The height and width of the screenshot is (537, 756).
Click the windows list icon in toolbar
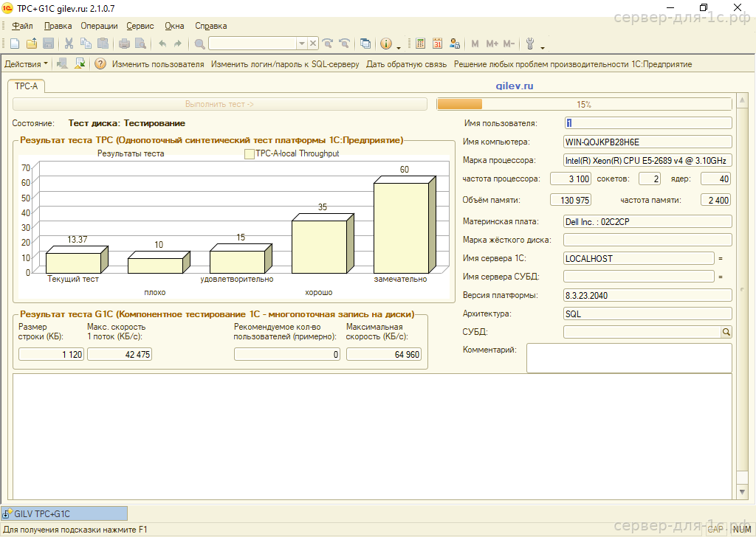pos(365,44)
